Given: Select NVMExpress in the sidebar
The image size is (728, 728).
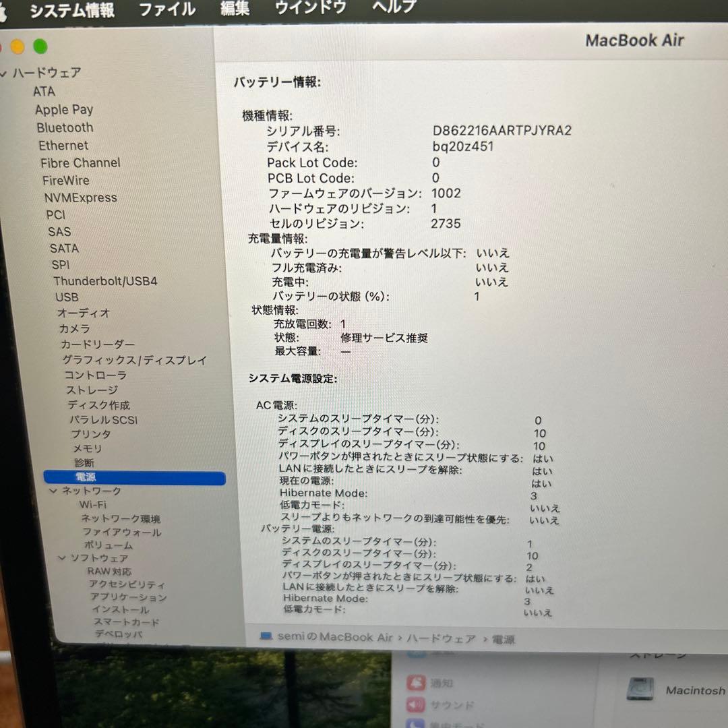Looking at the screenshot, I should point(81,198).
